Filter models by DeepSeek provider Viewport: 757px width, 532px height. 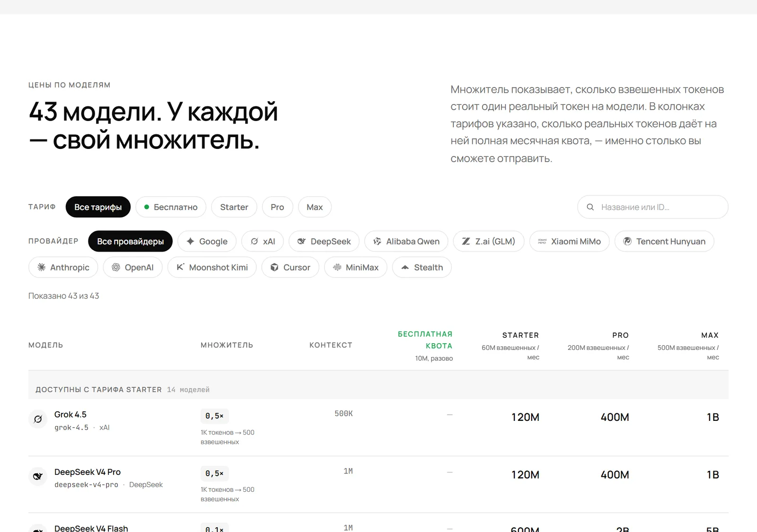point(324,241)
